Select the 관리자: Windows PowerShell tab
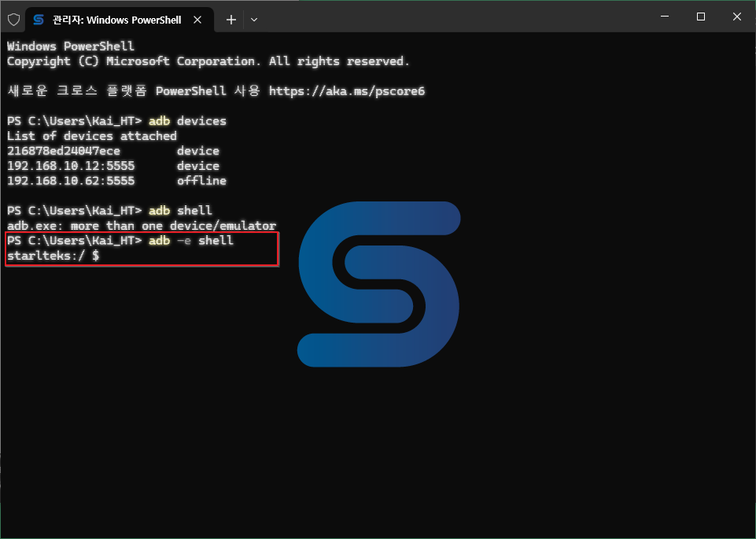 click(119, 20)
